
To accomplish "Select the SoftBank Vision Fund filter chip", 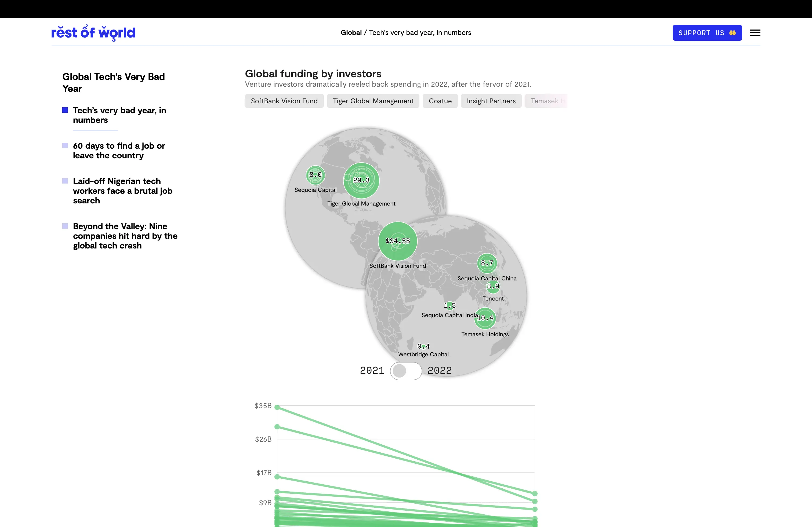I will coord(284,101).
